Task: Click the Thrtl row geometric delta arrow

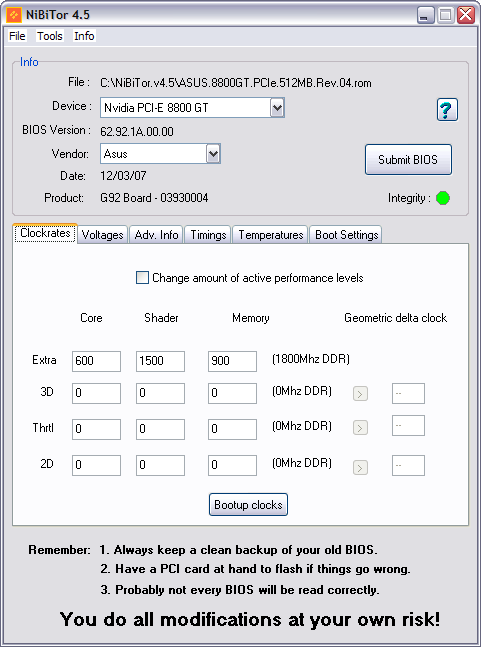Action: tap(360, 428)
